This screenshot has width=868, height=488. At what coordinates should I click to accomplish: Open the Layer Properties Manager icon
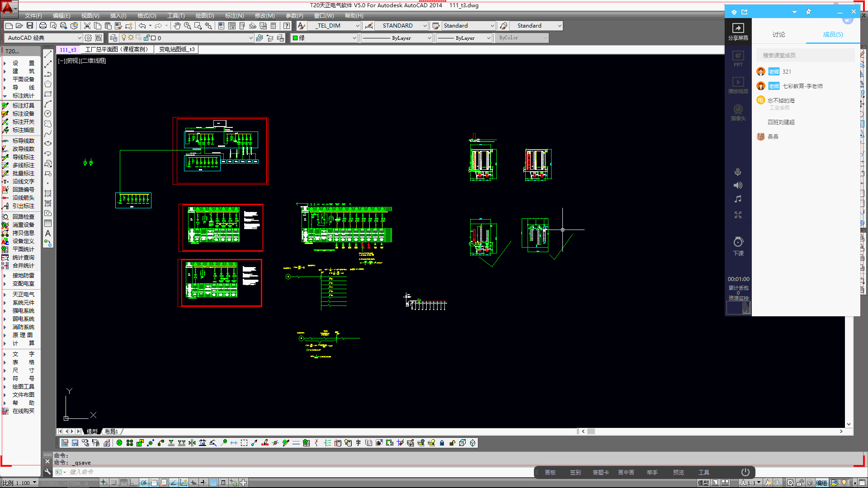coord(113,38)
